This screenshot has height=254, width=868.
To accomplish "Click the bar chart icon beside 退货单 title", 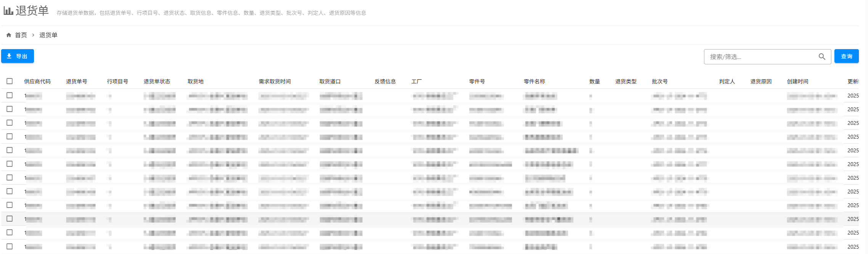I will [x=8, y=11].
